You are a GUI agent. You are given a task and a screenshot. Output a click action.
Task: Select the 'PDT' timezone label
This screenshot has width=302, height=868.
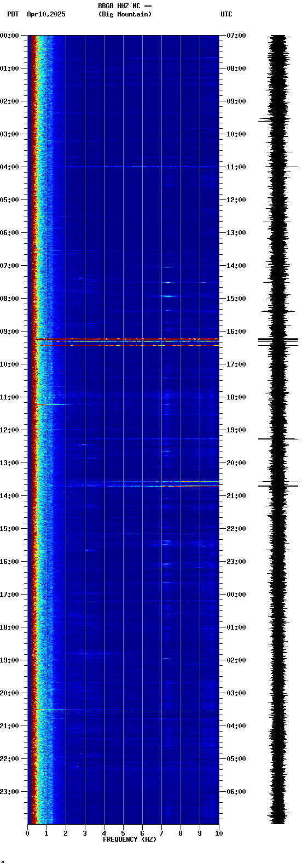[13, 14]
